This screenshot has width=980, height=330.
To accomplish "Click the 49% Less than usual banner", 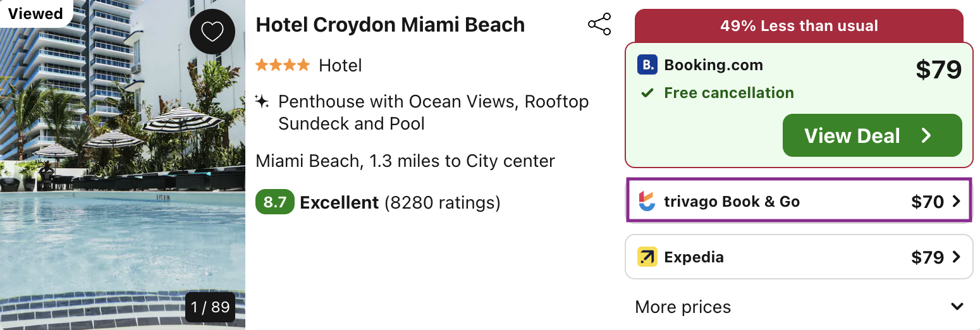I will (799, 26).
